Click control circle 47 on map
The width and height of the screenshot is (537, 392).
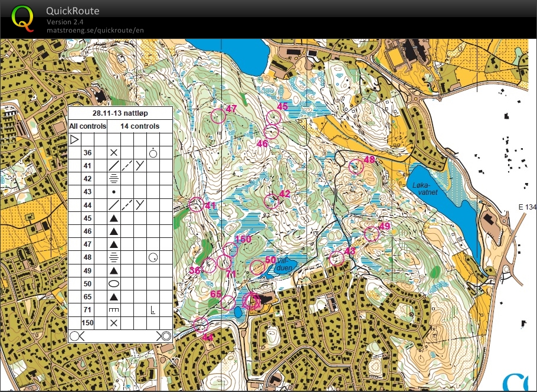(x=218, y=116)
